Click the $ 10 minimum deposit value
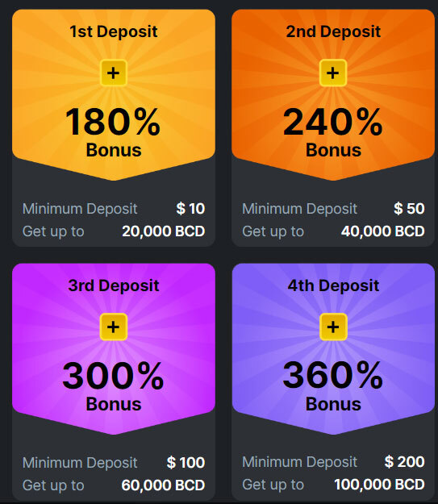 pos(190,209)
